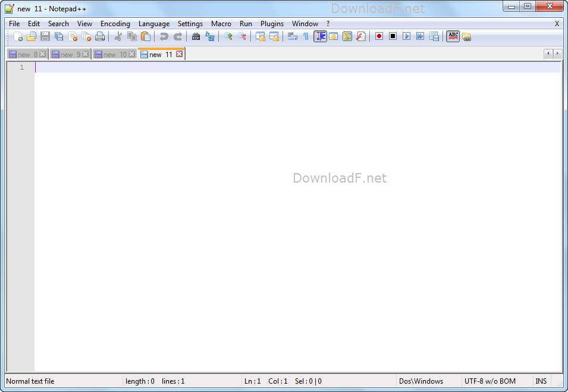Open a file with the folder icon
Image resolution: width=568 pixels, height=392 pixels.
[x=32, y=36]
